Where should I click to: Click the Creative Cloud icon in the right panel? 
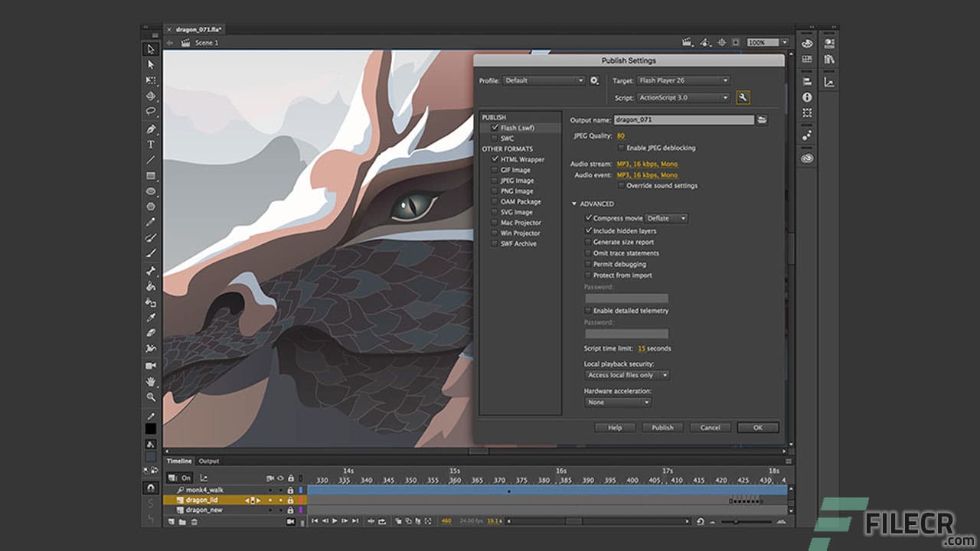(x=806, y=156)
